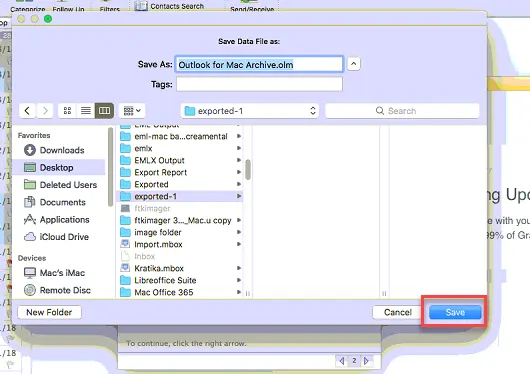This screenshot has height=374, width=530.
Task: Expand arrow next to image folder
Action: [x=239, y=232]
